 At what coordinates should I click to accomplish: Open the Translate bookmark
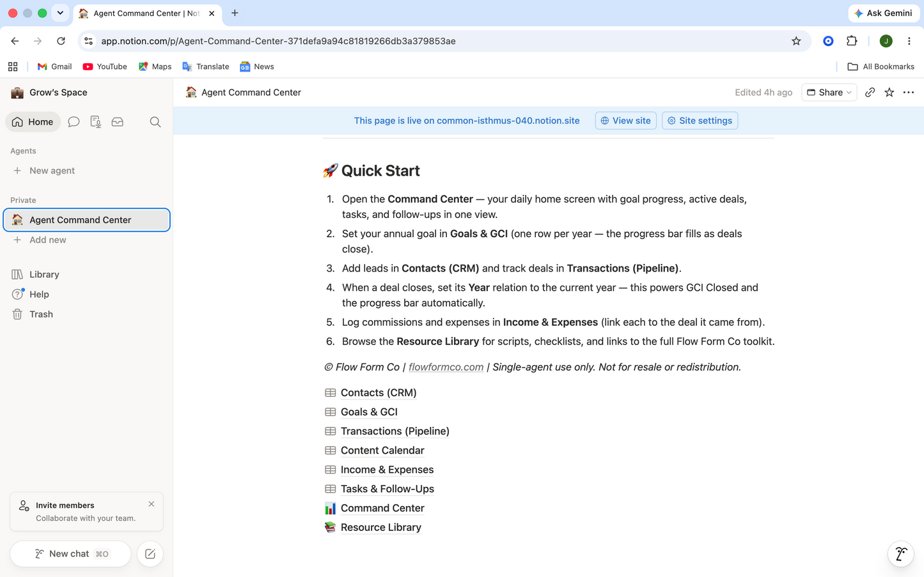click(206, 66)
